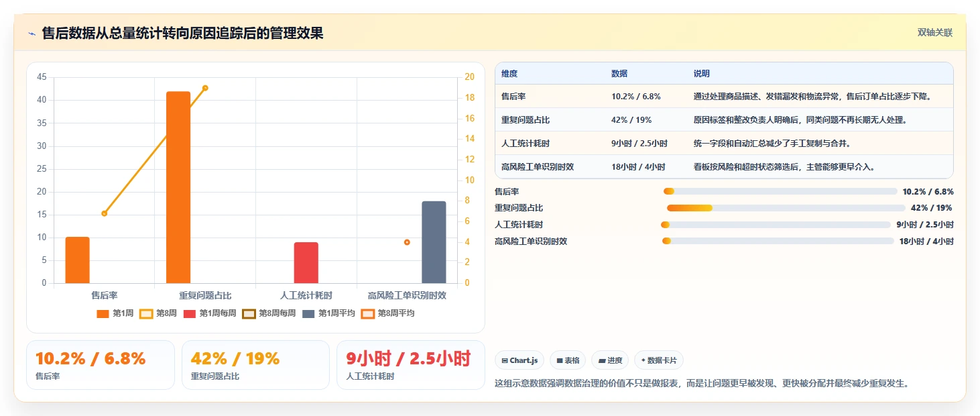The width and height of the screenshot is (980, 416).
Task: Click the line point above 售后率 bar
Action: [x=104, y=213]
